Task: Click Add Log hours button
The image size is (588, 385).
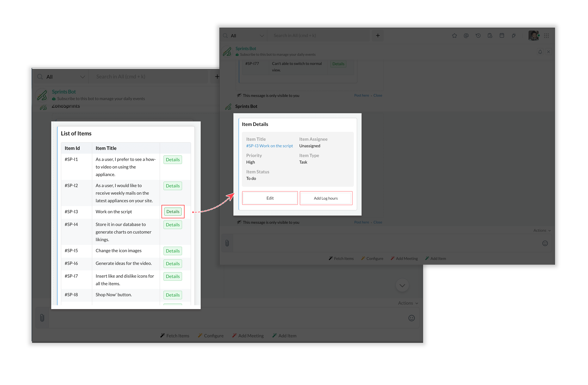Action: (326, 198)
